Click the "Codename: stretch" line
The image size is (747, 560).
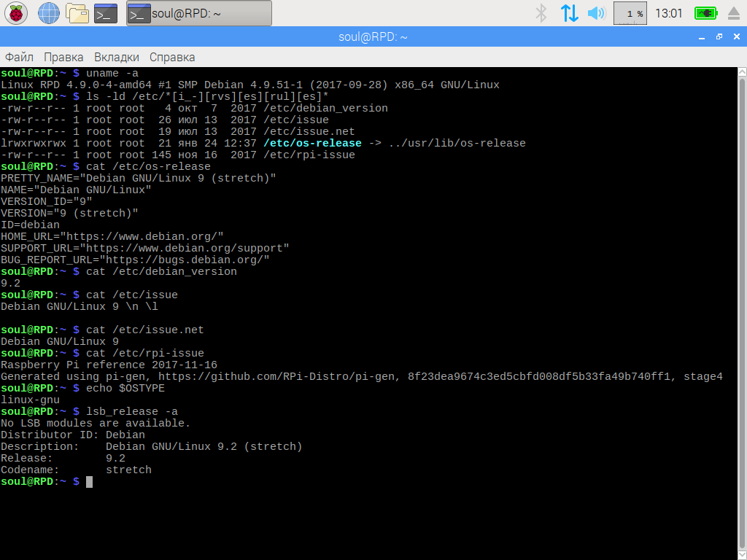coord(76,470)
